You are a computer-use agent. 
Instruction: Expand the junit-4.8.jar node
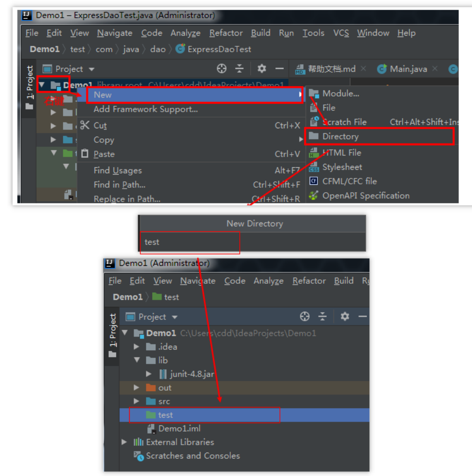(x=149, y=374)
